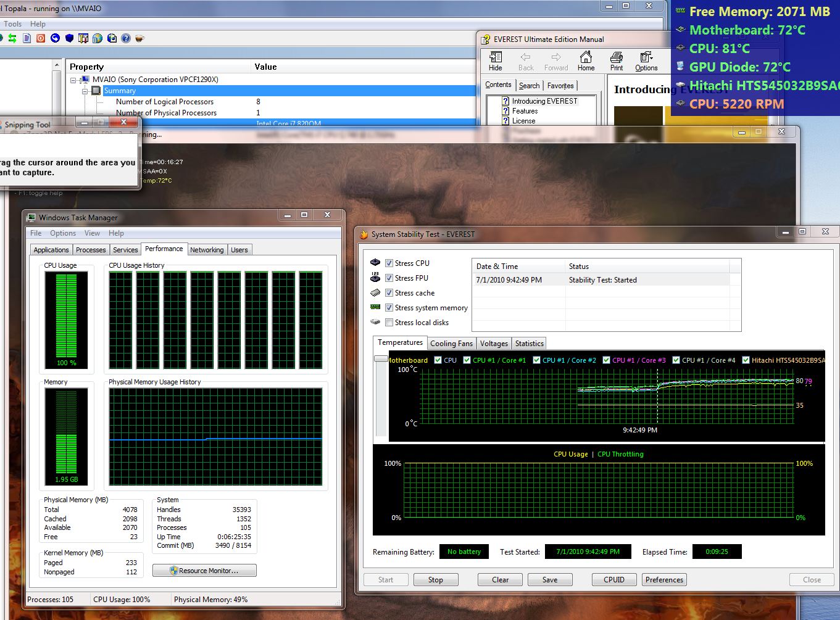Click the GPU Diode gadget icon
The image size is (840, 620).
click(681, 66)
